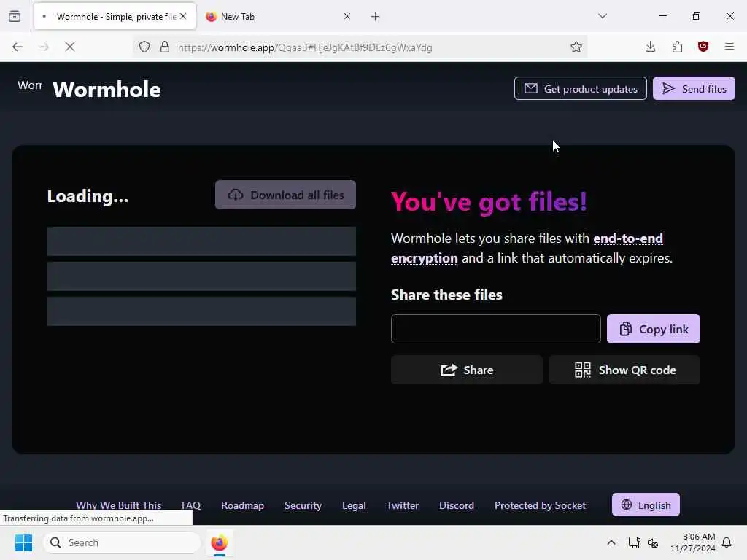Screen dimensions: 747x560
Task: Click the Loading... label
Action: [x=88, y=196]
